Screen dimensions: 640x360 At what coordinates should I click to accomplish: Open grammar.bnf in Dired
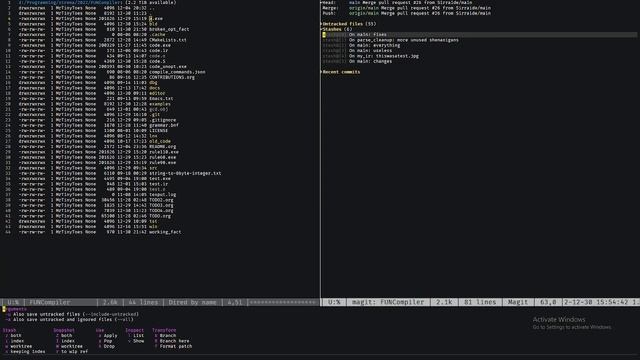[x=164, y=125]
